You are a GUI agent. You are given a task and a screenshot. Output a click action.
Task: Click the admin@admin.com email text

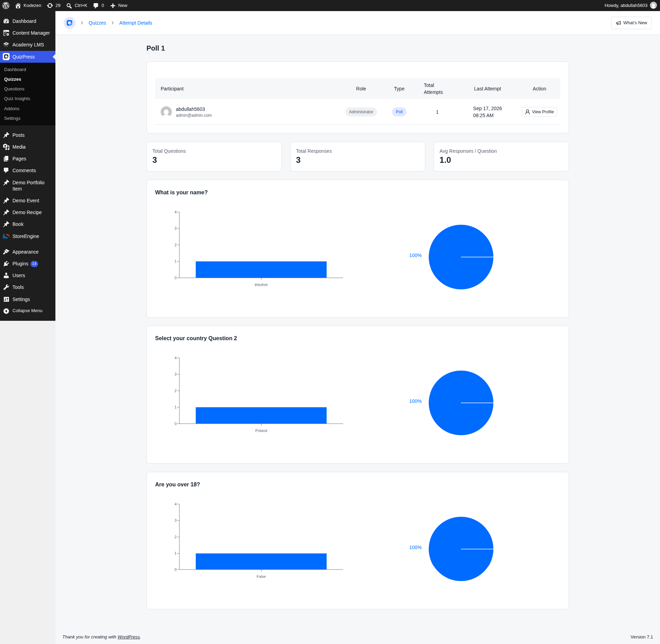[x=194, y=115]
